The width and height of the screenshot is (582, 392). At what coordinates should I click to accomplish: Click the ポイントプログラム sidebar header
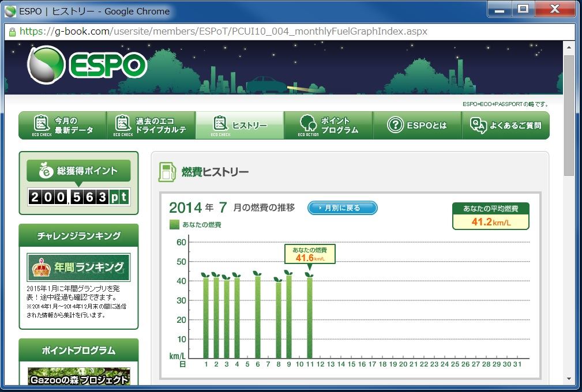click(x=78, y=350)
